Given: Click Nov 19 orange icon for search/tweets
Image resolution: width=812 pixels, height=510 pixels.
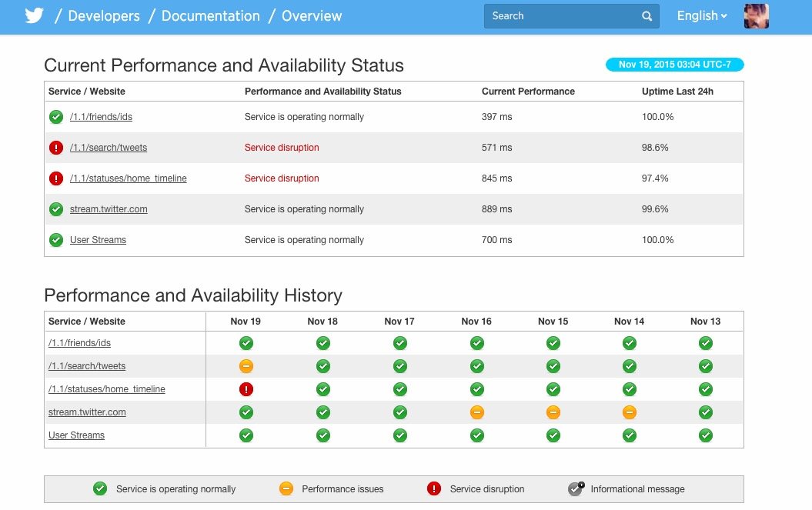Looking at the screenshot, I should [246, 366].
